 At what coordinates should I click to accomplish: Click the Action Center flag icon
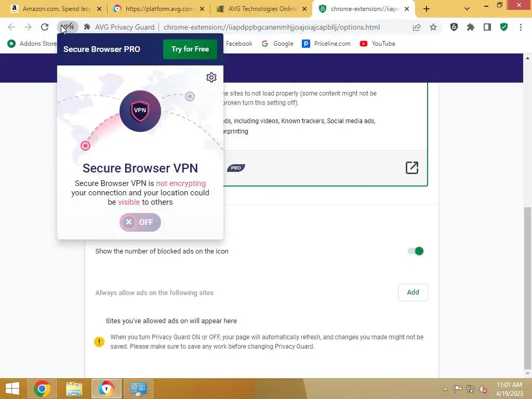[x=458, y=389]
